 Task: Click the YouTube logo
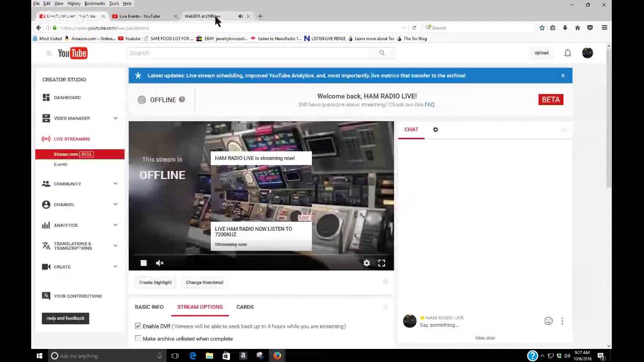point(72,53)
